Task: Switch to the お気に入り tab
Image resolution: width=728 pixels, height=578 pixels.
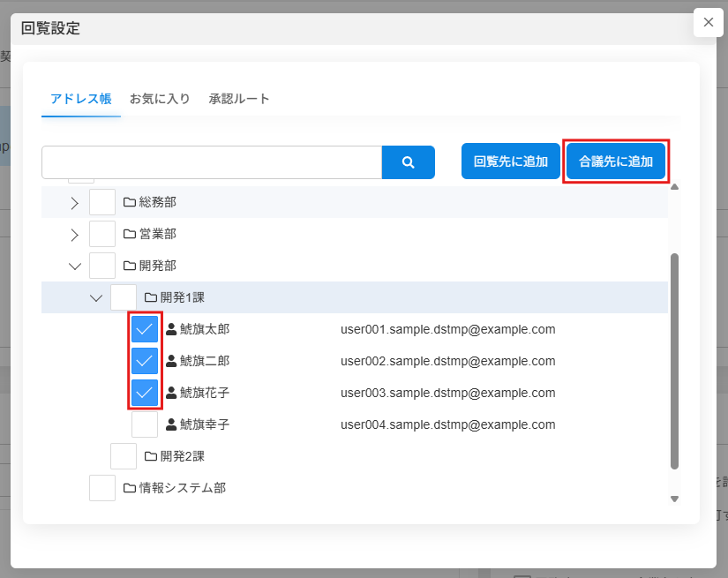Action: pos(160,99)
